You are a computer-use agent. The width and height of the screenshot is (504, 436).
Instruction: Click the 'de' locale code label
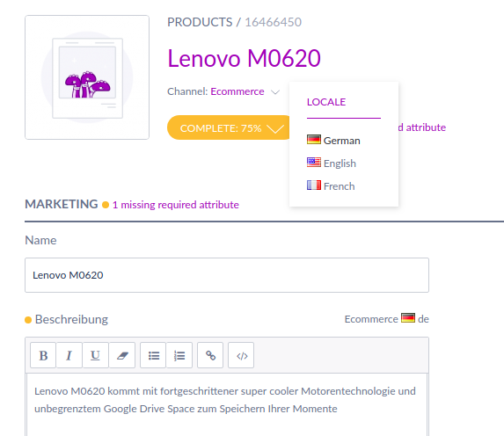[x=423, y=319]
